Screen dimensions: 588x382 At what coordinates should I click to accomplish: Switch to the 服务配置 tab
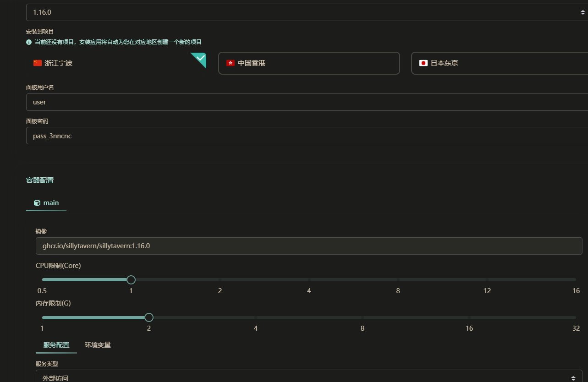(56, 345)
